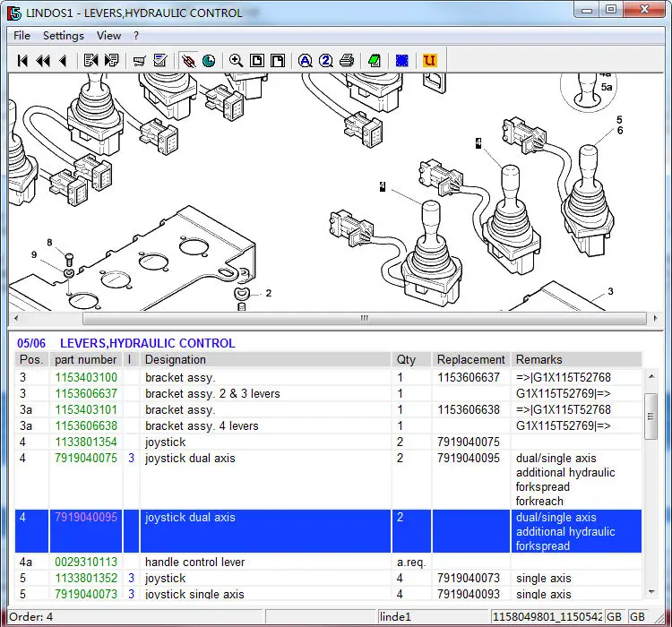The width and height of the screenshot is (672, 627).
Task: Open the green notepad icon
Action: (x=375, y=60)
